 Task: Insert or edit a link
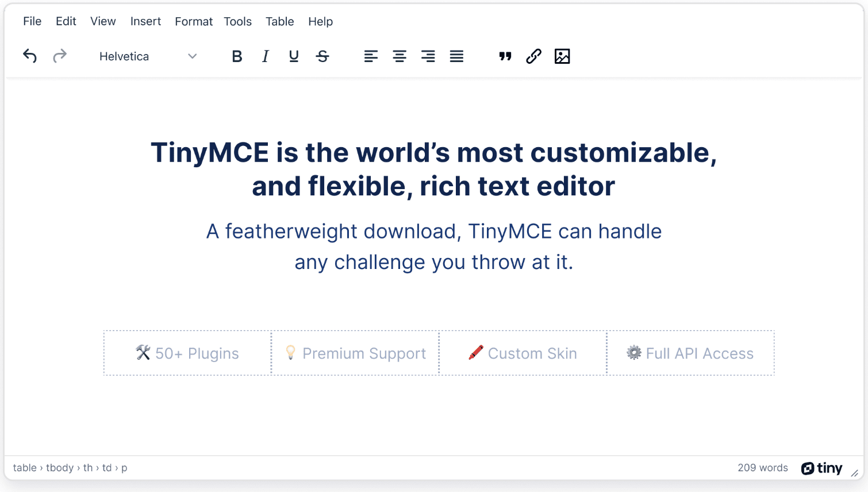(534, 56)
